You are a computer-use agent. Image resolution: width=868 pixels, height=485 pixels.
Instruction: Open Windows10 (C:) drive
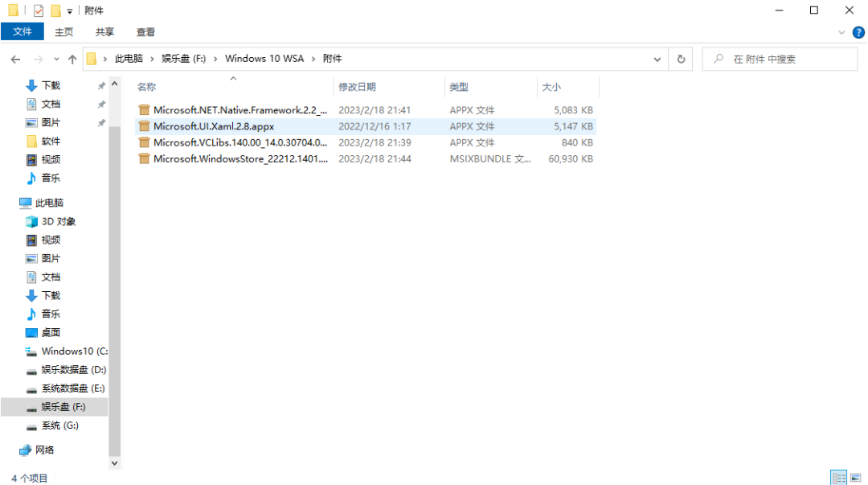[x=74, y=351]
